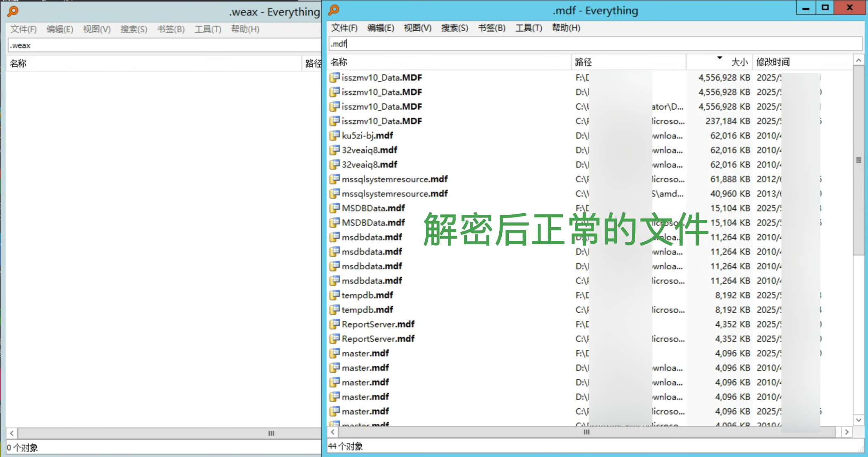Click 0 个对象 status in .weax window
The height and width of the screenshot is (457, 868).
tap(22, 447)
